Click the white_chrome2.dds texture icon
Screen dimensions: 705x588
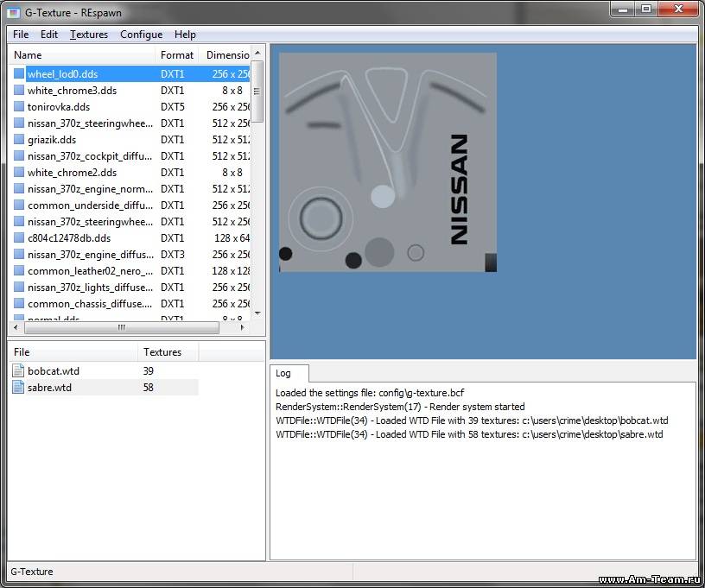pos(19,172)
